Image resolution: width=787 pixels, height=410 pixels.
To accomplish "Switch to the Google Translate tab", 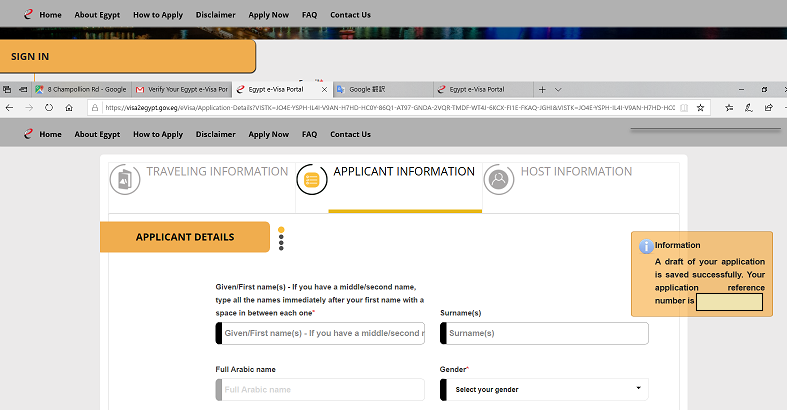I will click(383, 89).
